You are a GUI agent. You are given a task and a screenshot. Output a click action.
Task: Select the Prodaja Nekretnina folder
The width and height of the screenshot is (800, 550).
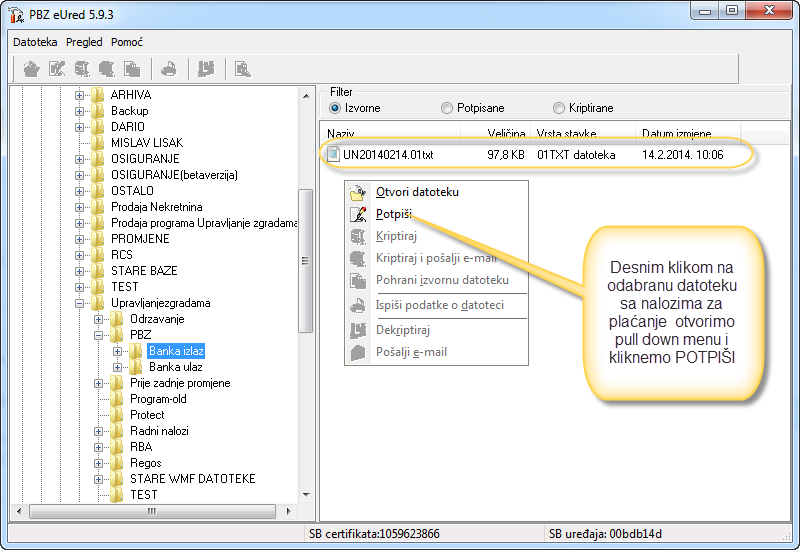coord(156,207)
